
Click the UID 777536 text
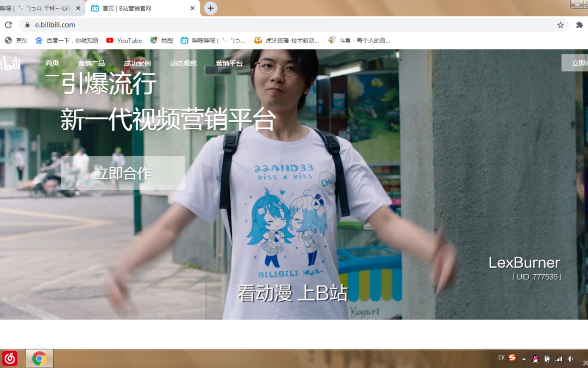point(537,277)
